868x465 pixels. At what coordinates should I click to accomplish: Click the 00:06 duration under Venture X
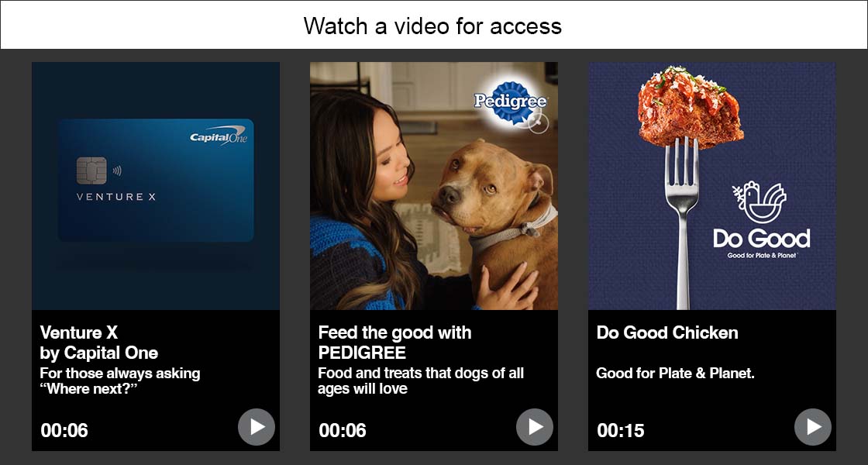coord(64,431)
